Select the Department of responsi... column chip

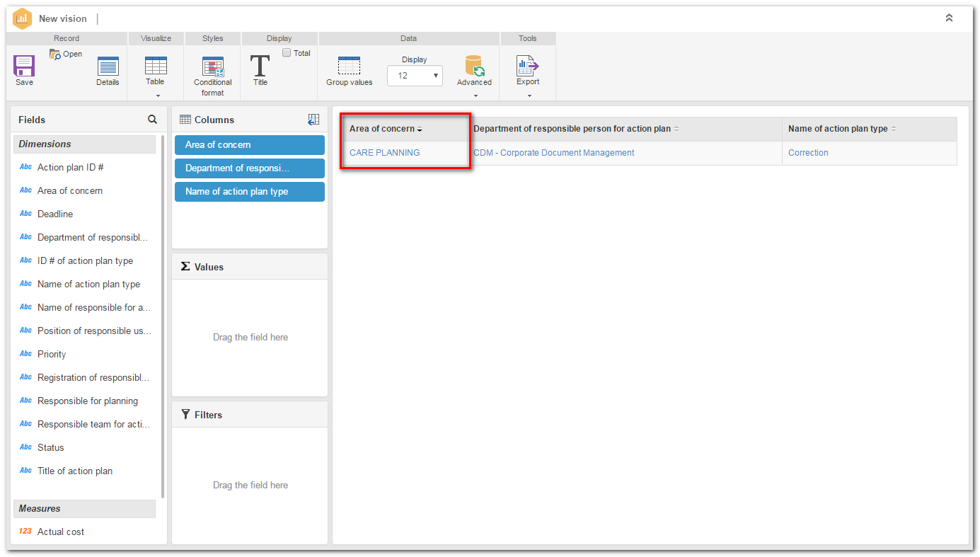(x=250, y=168)
